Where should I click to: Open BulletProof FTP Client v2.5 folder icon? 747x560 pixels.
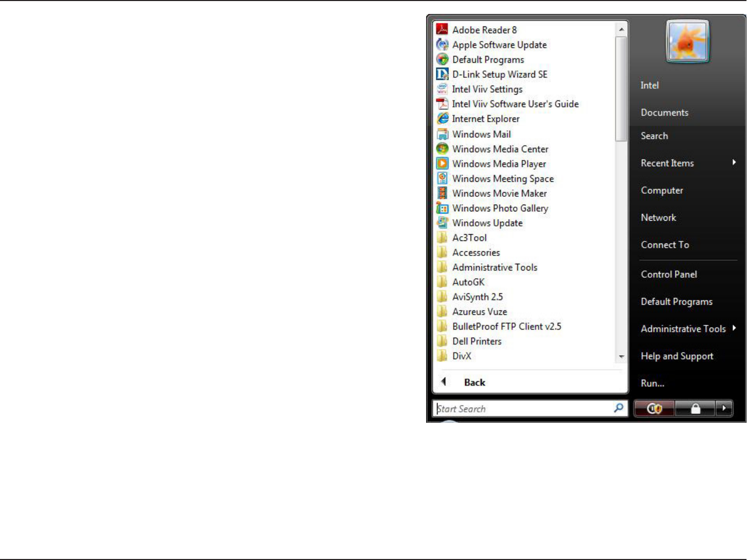pyautogui.click(x=442, y=326)
